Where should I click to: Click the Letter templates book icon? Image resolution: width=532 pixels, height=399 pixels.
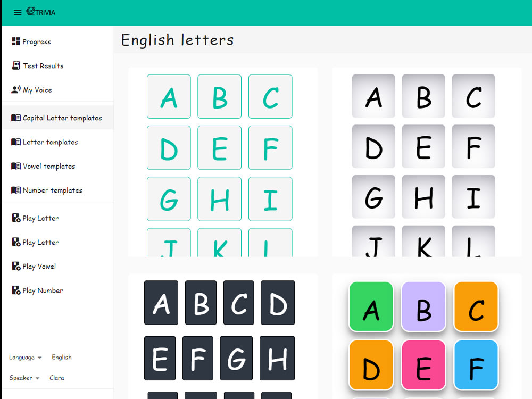click(x=15, y=142)
